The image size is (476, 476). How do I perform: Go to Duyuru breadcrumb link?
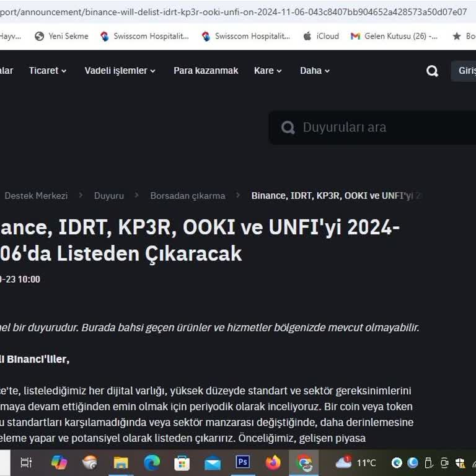[x=109, y=196]
